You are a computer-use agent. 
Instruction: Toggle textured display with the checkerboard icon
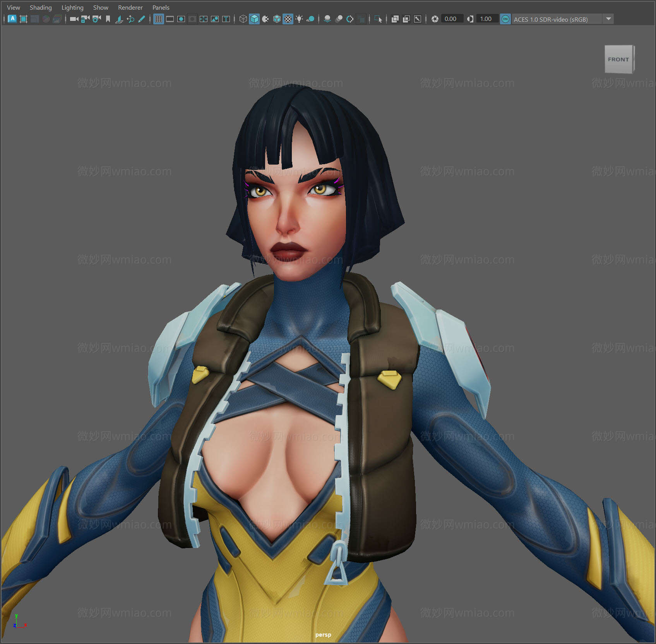click(x=288, y=19)
